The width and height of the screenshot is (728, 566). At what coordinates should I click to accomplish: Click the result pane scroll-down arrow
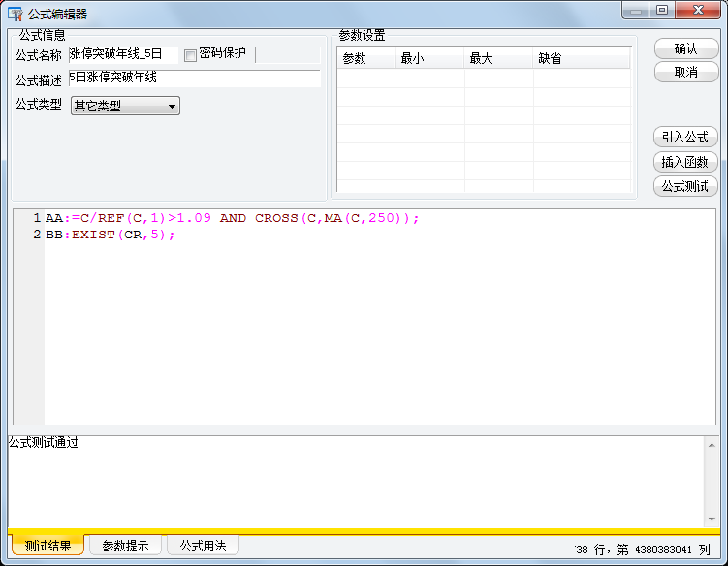(x=712, y=519)
